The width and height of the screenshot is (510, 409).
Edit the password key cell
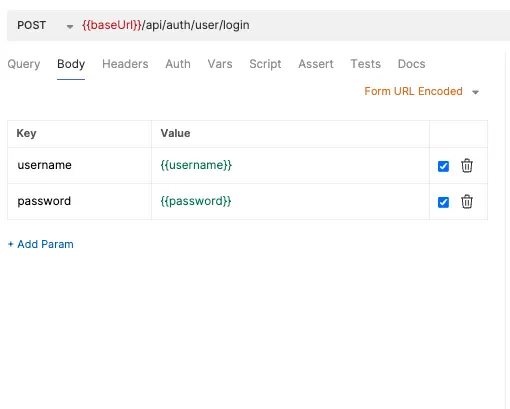click(x=79, y=201)
